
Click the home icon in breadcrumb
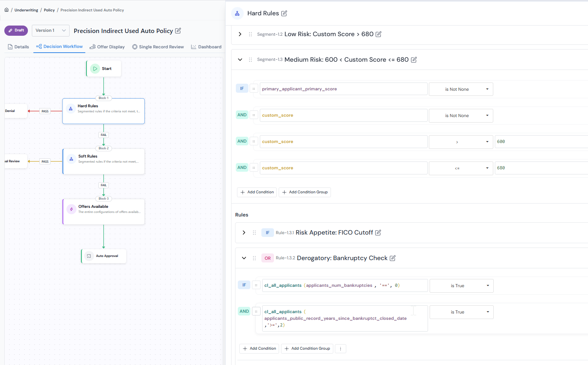point(6,10)
